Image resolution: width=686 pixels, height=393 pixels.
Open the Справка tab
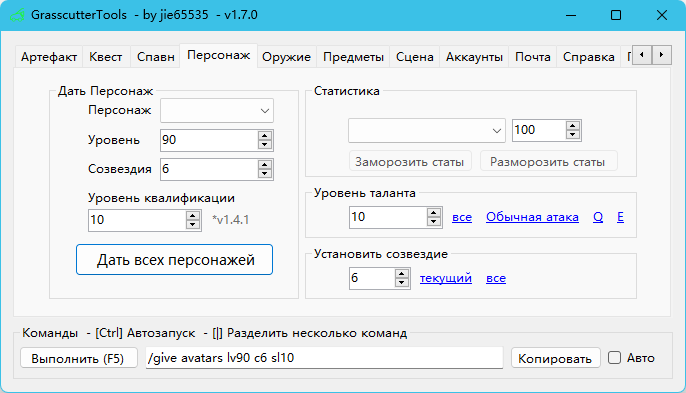(x=588, y=57)
